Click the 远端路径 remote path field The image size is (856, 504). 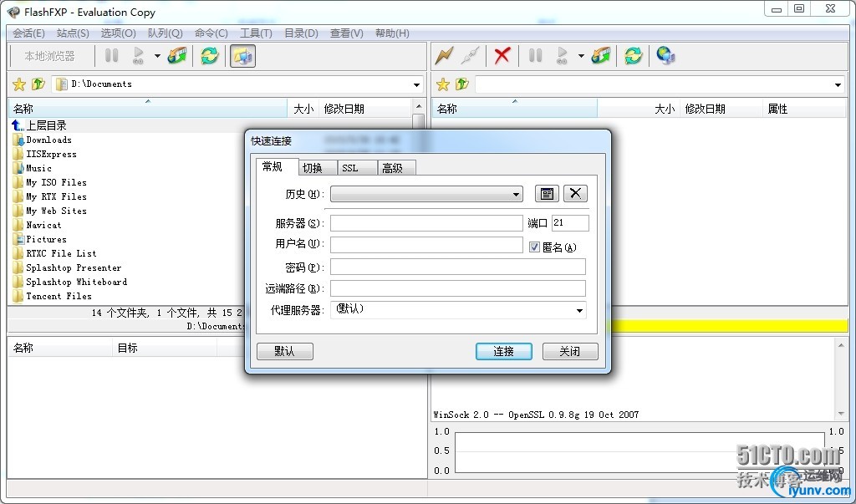[x=458, y=288]
